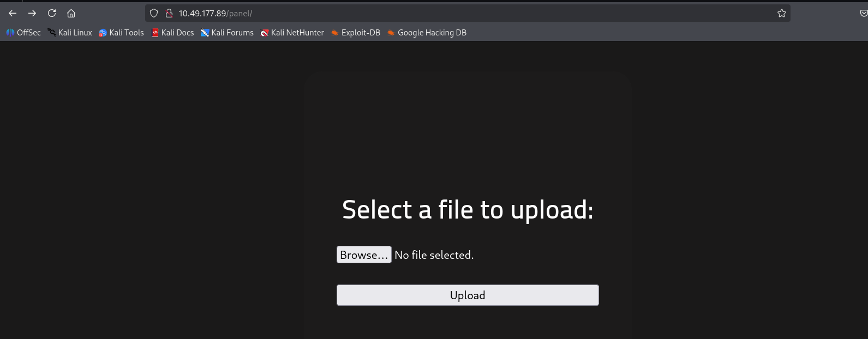Open the OffSec bookmark

[23, 33]
